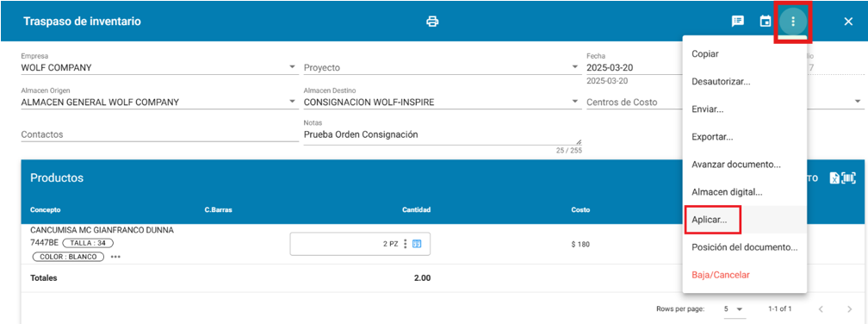Select Avanzar documento... option
This screenshot has width=868, height=324.
point(745,165)
